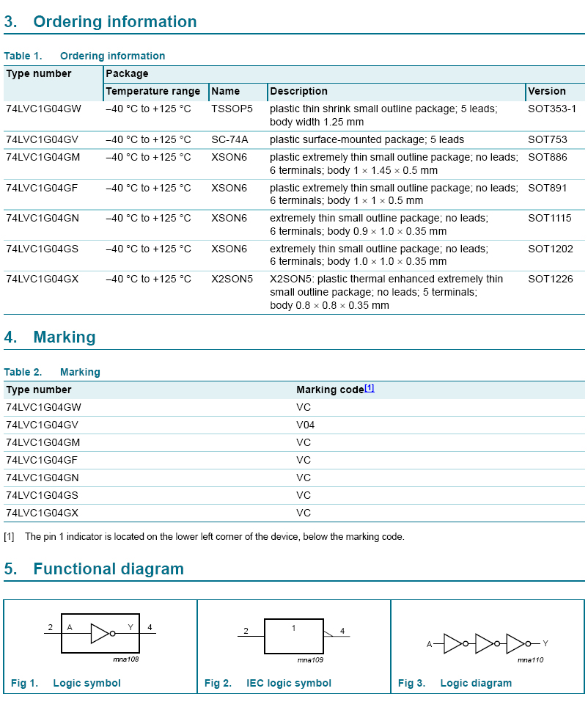Select the SC-74A package name
Viewport: 588px width, 702px height.
point(229,139)
